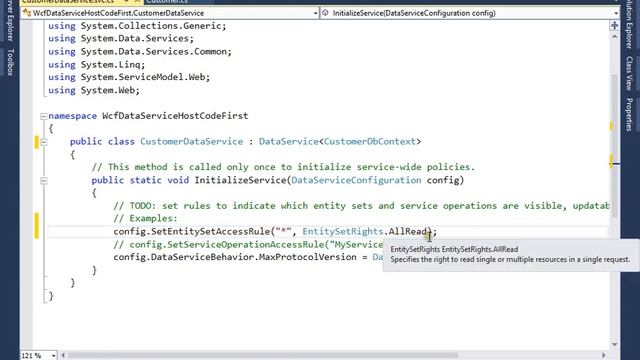
Task: Click on System.Linq using line
Action: coord(97,64)
